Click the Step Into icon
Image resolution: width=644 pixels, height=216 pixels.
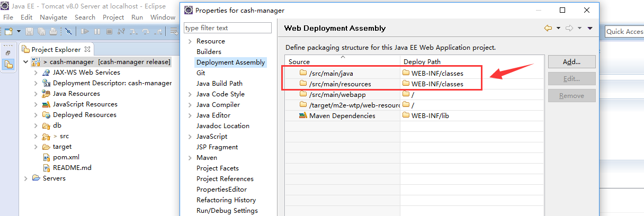pyautogui.click(x=135, y=32)
